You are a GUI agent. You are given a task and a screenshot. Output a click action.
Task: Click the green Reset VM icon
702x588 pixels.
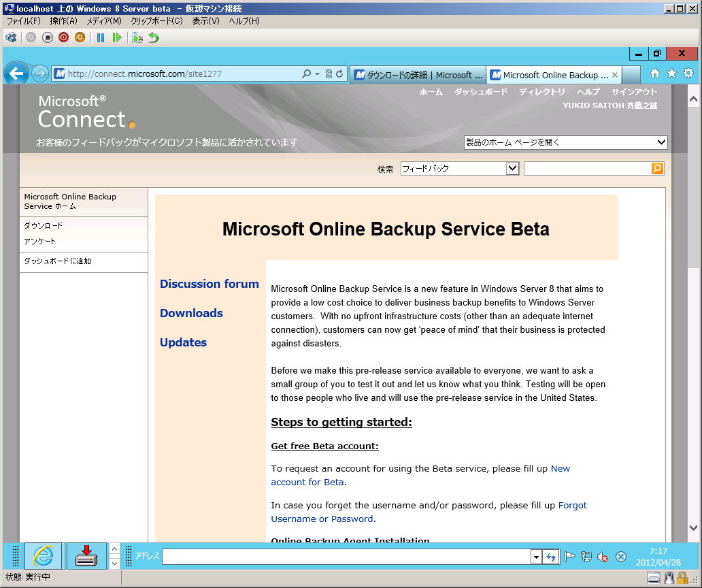pos(117,37)
